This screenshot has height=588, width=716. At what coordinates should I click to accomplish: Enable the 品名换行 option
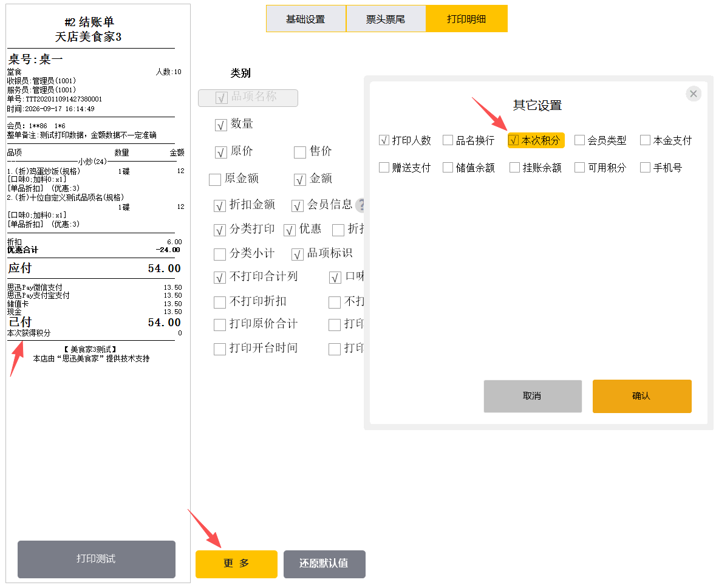pos(448,140)
